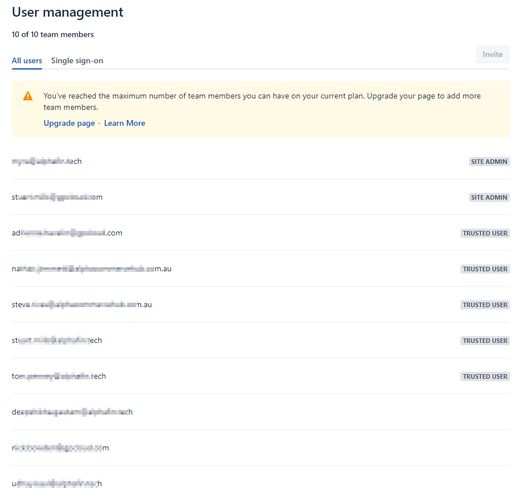Screen dimensions: 519x492
Task: Click the Invite button
Action: pos(492,54)
